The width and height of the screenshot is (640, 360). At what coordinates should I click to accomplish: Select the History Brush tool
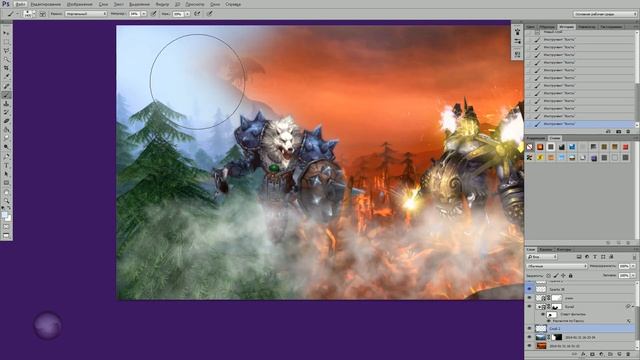point(6,112)
